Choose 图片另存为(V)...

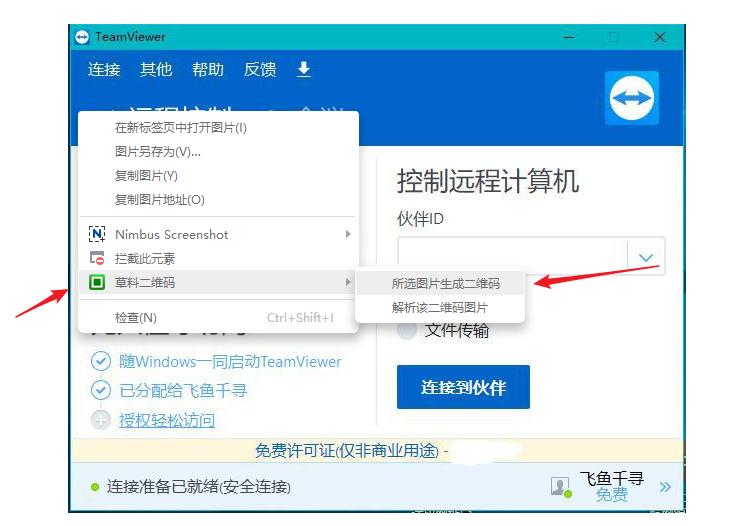pos(219,151)
